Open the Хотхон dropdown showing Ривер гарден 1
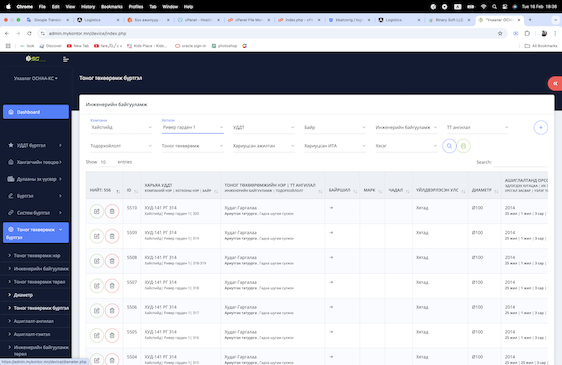The width and height of the screenshot is (562, 365). pos(192,127)
